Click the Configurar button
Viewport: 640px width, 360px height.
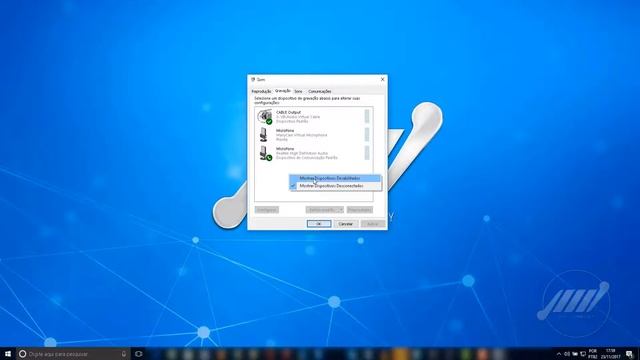[267, 210]
